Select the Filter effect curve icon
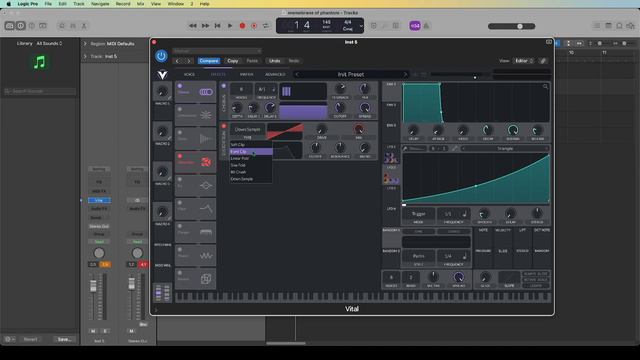 (x=206, y=209)
